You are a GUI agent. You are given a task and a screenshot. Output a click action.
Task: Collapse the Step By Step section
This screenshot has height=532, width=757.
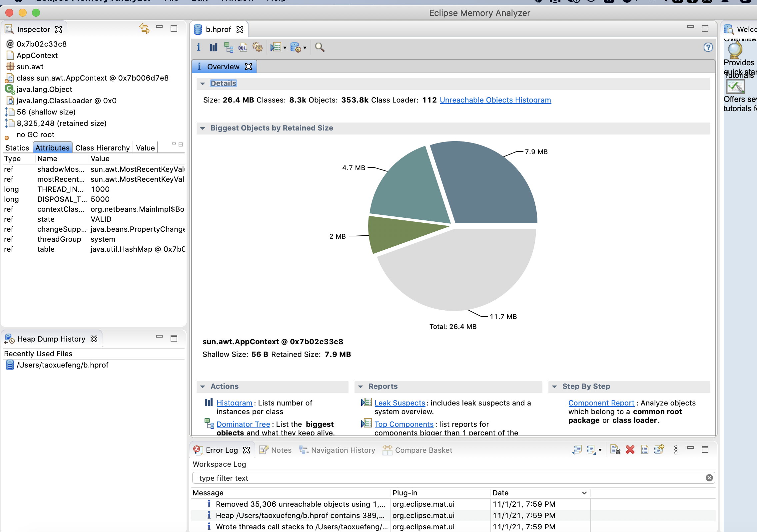click(x=554, y=387)
